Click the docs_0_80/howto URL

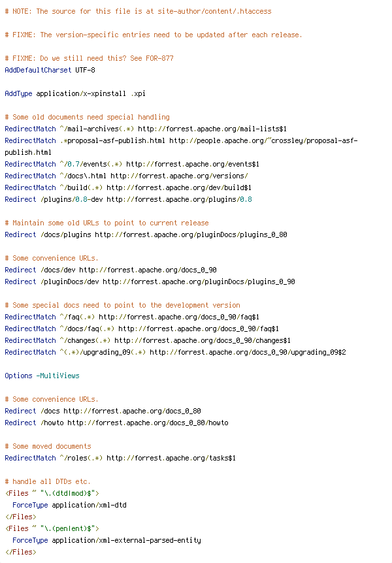coord(148,423)
